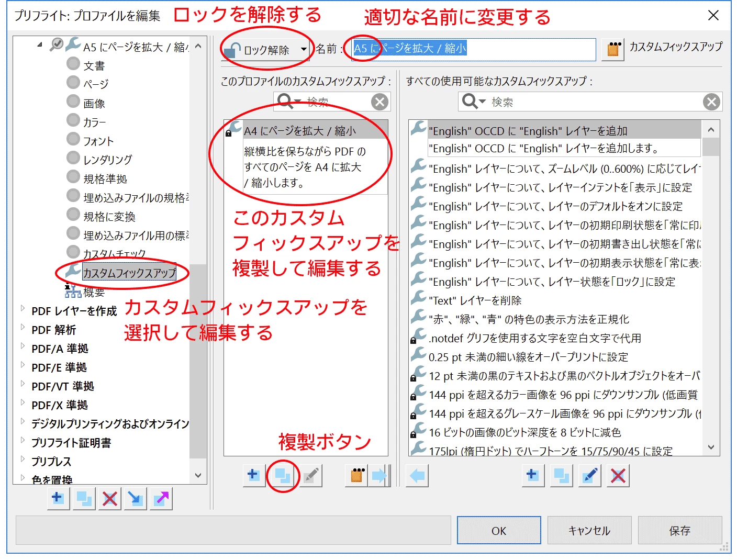This screenshot has width=737, height=560.
Task: Expand the PDF/E 準拠 group
Action: pyautogui.click(x=23, y=365)
